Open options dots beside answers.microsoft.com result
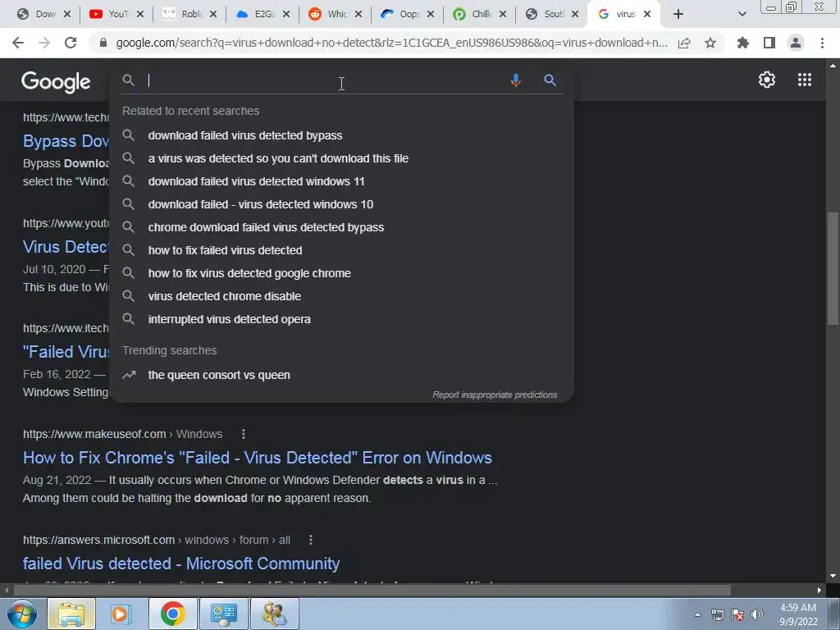This screenshot has height=630, width=840. click(311, 540)
